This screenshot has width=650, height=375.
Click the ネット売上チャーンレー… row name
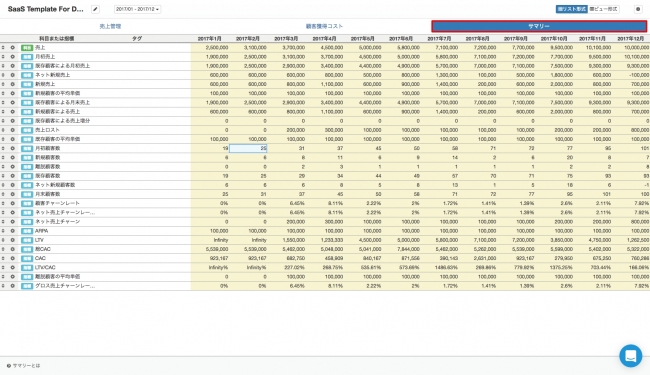(65, 213)
